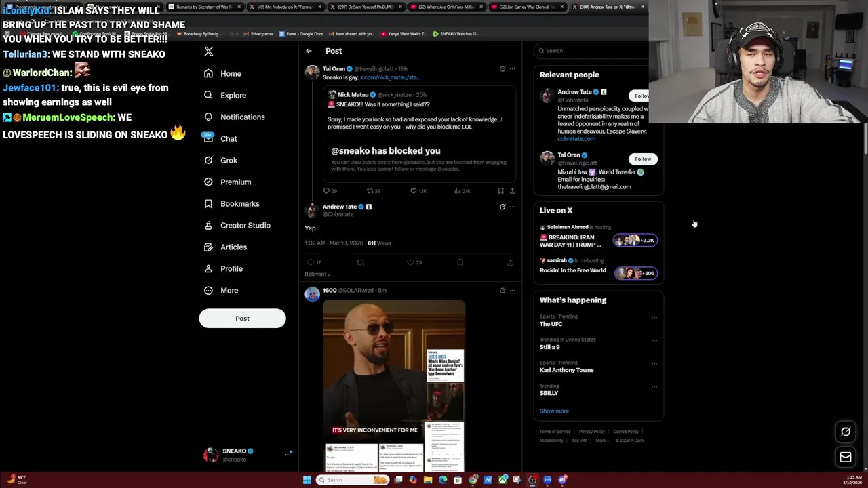Click Show more under What's happening

[x=554, y=411]
